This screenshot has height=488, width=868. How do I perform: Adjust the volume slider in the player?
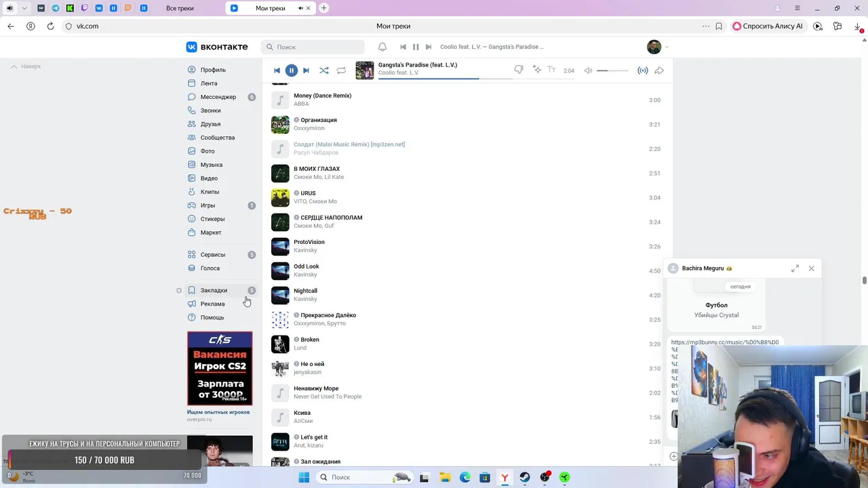coord(612,70)
